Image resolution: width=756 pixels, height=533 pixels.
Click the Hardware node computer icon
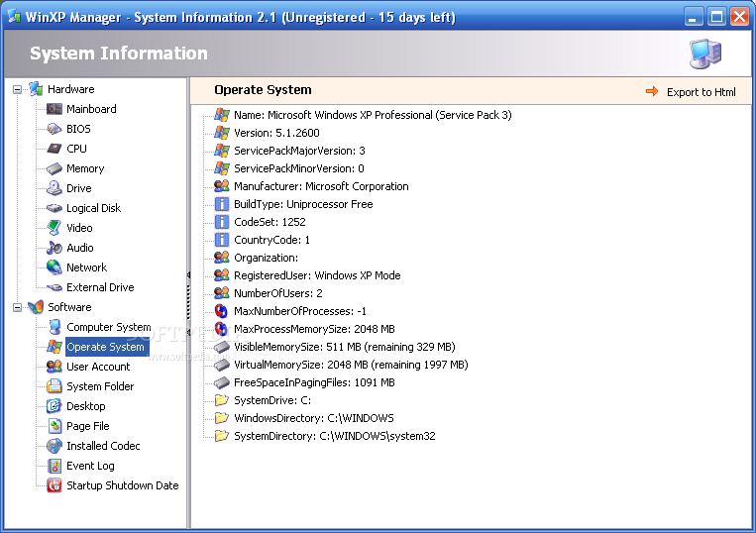pyautogui.click(x=36, y=89)
